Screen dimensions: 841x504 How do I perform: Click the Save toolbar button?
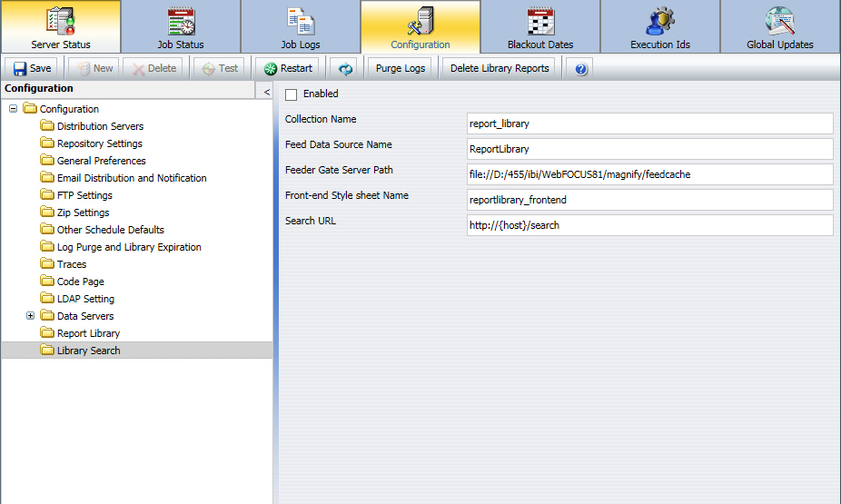tap(32, 69)
